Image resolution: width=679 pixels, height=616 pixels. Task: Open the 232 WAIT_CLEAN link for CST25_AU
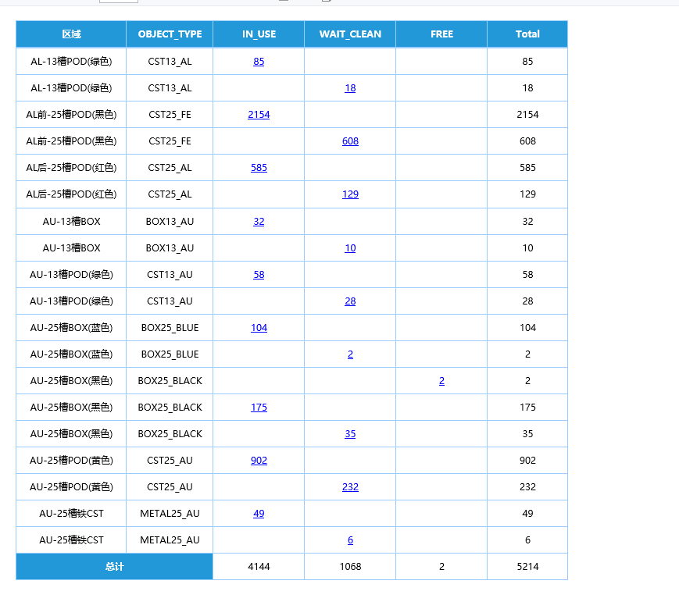coord(350,487)
